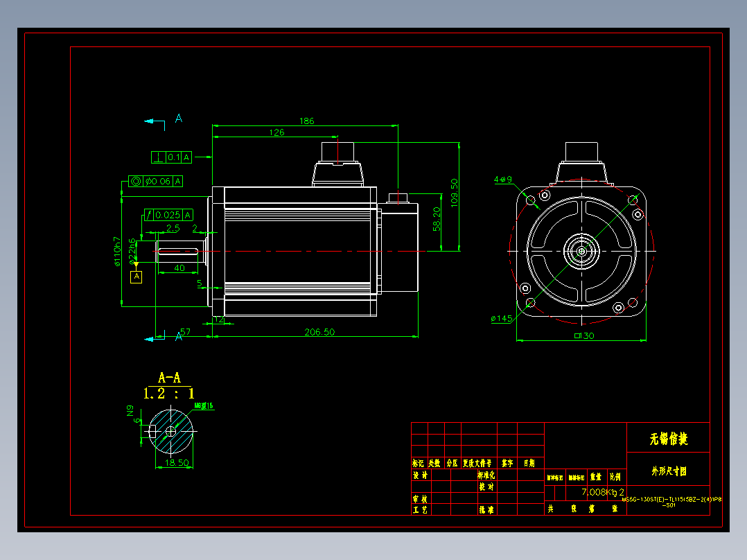Click the runout 0.025 tolerance frame
Screen dimensions: 747x560
168,215
